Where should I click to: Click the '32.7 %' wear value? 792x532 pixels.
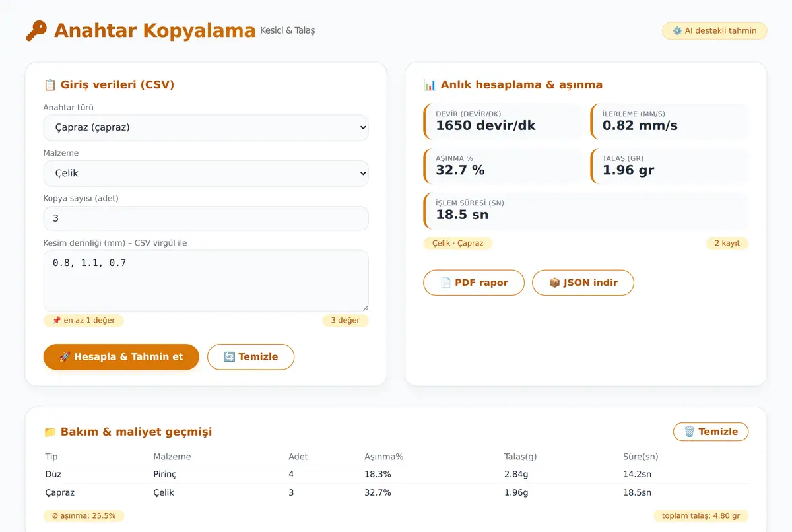[460, 170]
